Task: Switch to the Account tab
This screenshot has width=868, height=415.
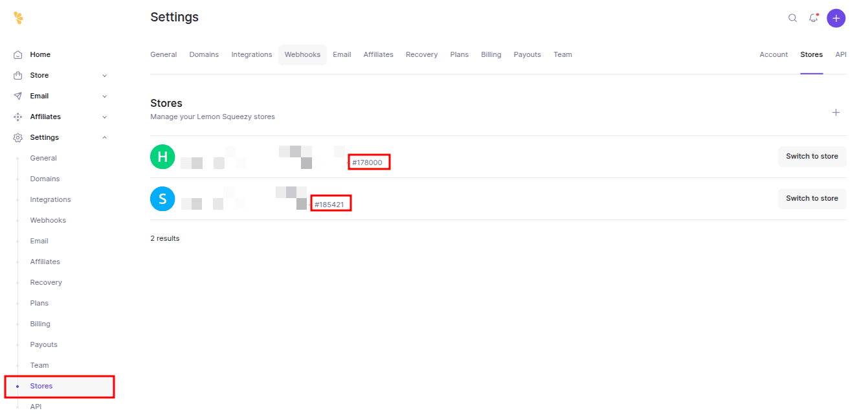Action: point(773,55)
